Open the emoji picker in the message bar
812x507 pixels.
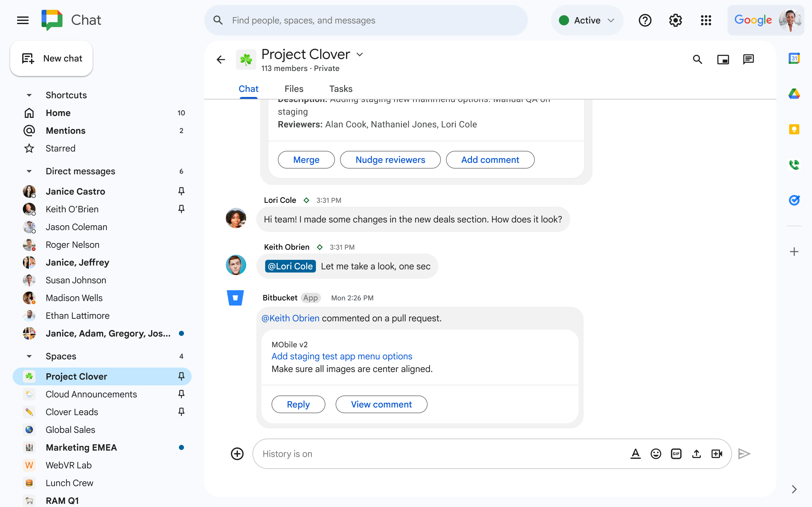[x=656, y=453]
